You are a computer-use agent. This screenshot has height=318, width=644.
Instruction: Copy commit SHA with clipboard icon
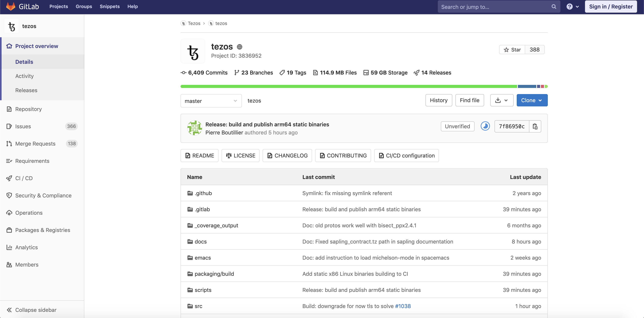535,126
